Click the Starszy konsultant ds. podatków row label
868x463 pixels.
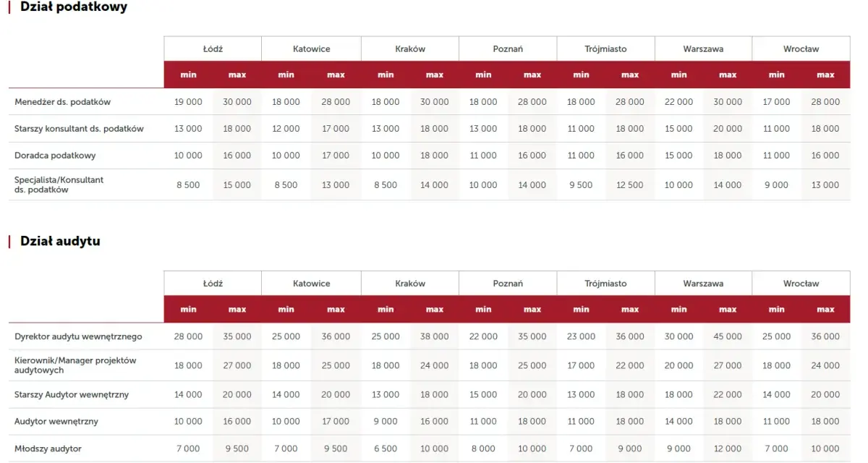(x=80, y=129)
